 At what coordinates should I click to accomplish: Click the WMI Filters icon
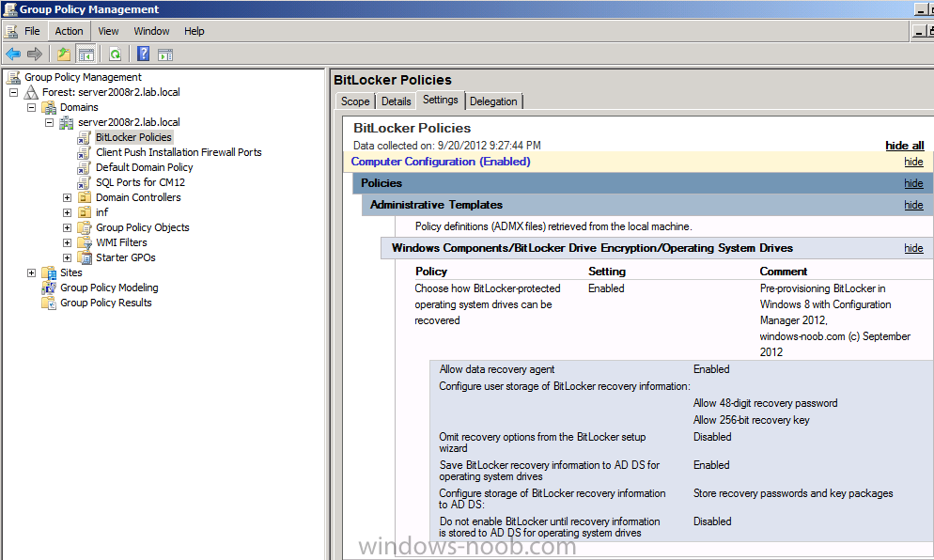pyautogui.click(x=86, y=242)
